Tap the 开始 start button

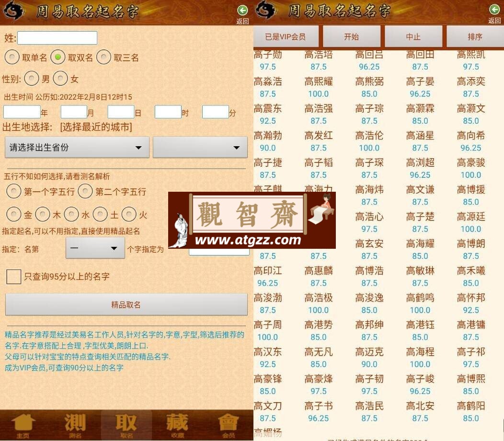click(352, 36)
